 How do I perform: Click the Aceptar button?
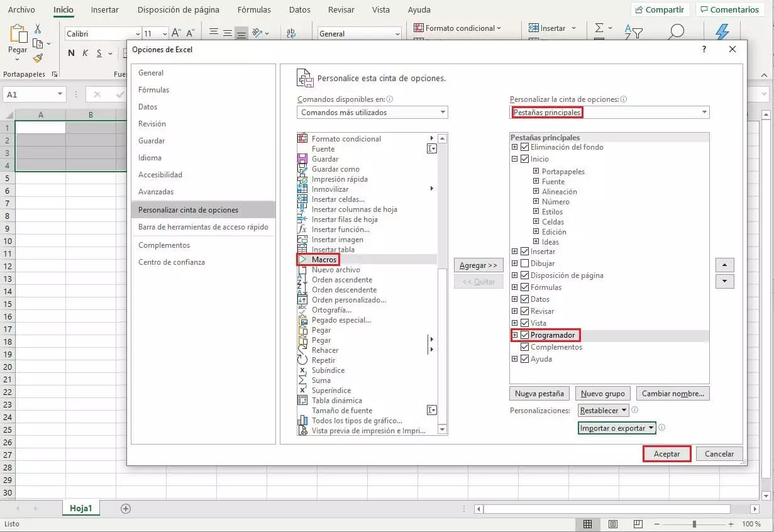click(x=666, y=453)
